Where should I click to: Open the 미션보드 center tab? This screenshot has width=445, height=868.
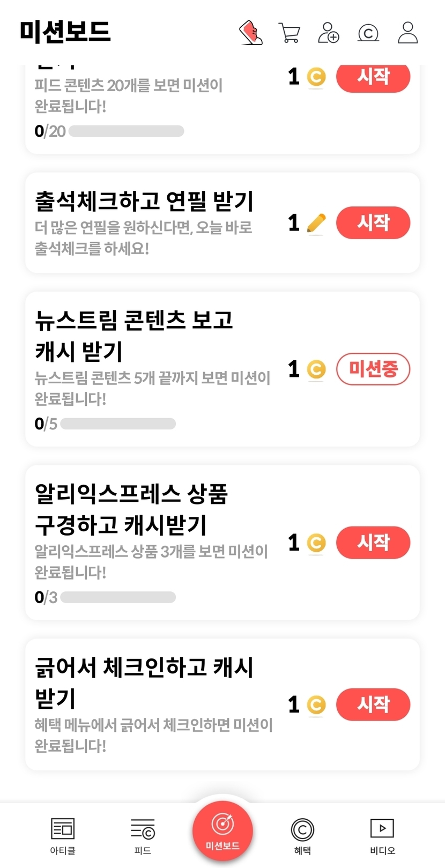pos(222,830)
